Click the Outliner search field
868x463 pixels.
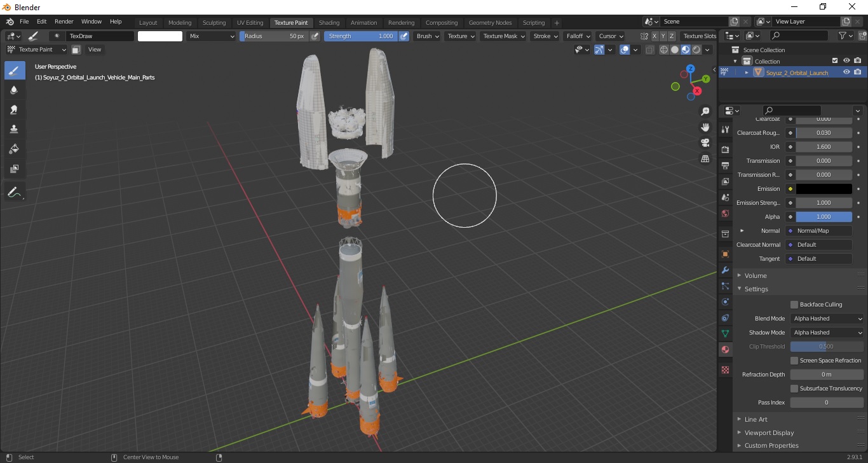[x=800, y=36]
